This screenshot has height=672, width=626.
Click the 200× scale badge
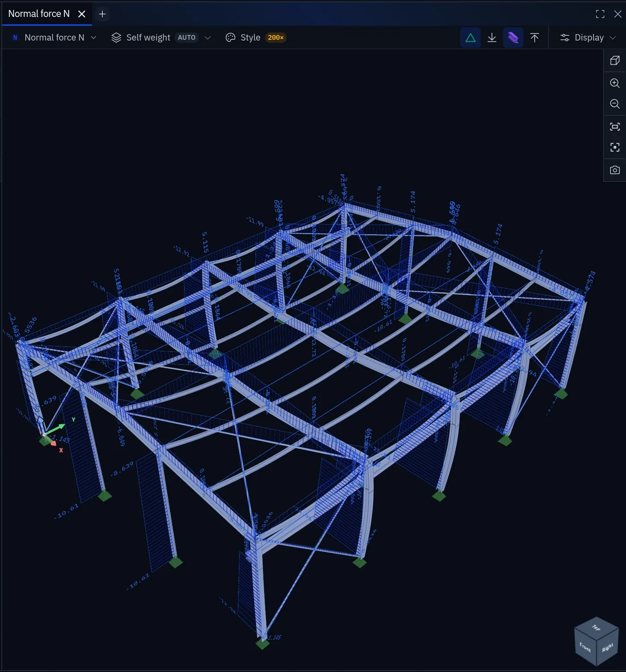click(275, 38)
